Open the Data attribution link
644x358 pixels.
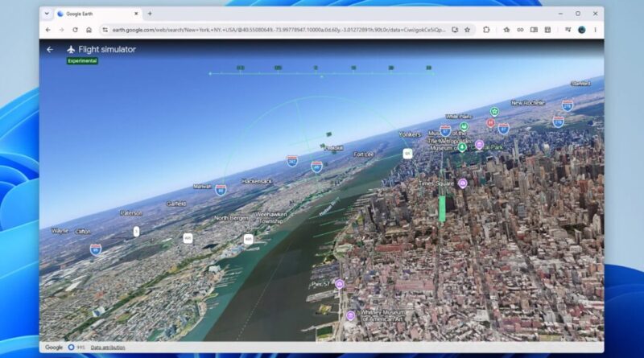pos(108,348)
